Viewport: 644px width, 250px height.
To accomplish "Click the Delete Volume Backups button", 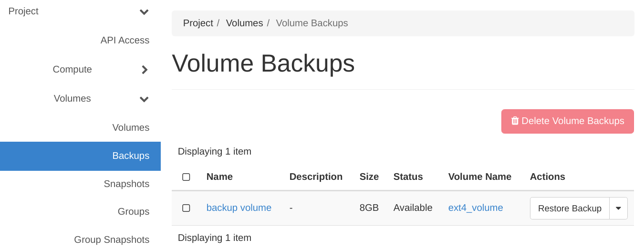I will [568, 121].
